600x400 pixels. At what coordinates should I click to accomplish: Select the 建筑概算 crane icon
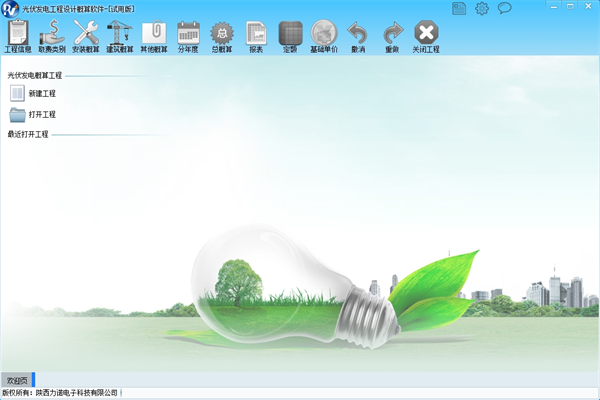pyautogui.click(x=120, y=32)
